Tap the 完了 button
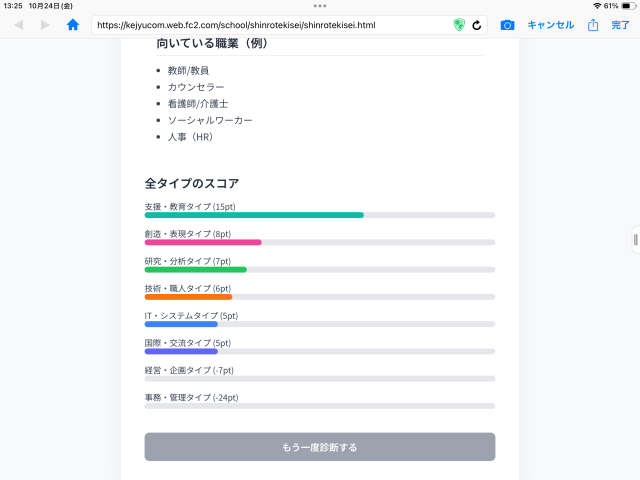 click(x=621, y=25)
